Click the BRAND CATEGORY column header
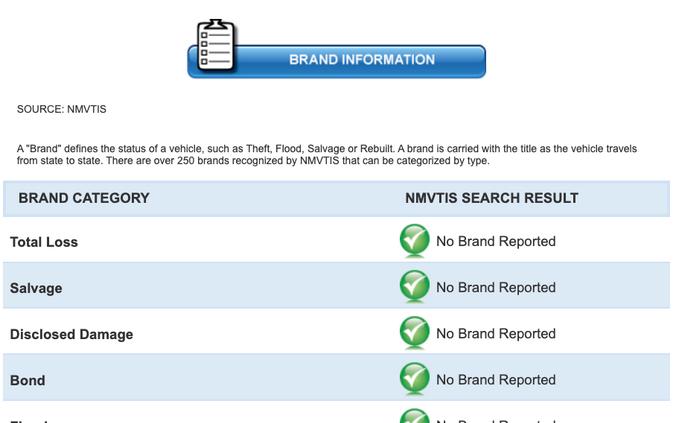676x423 pixels. click(x=84, y=198)
